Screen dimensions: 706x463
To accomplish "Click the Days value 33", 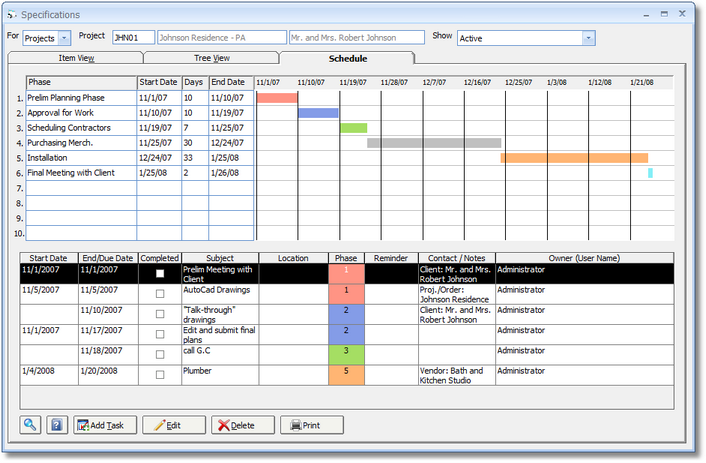I will pos(195,158).
